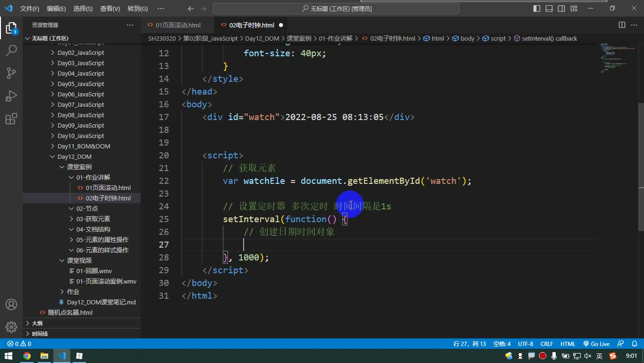
Task: Collapse the Day12_DOM folder
Action: [74, 156]
